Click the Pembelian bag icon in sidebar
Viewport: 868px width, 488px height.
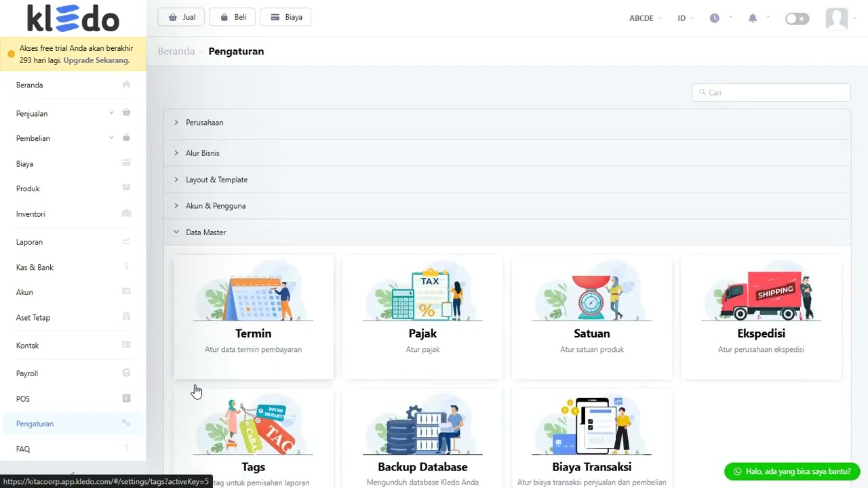pos(126,138)
